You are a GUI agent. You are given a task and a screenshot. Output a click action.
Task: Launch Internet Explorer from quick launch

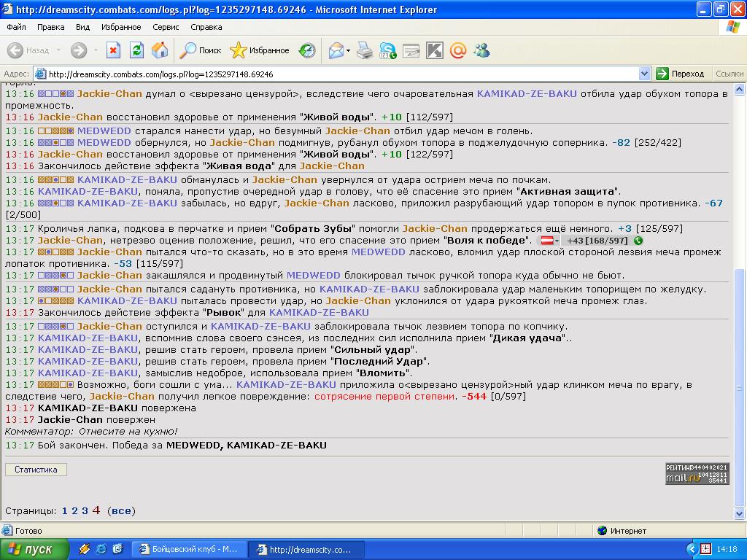pyautogui.click(x=101, y=549)
